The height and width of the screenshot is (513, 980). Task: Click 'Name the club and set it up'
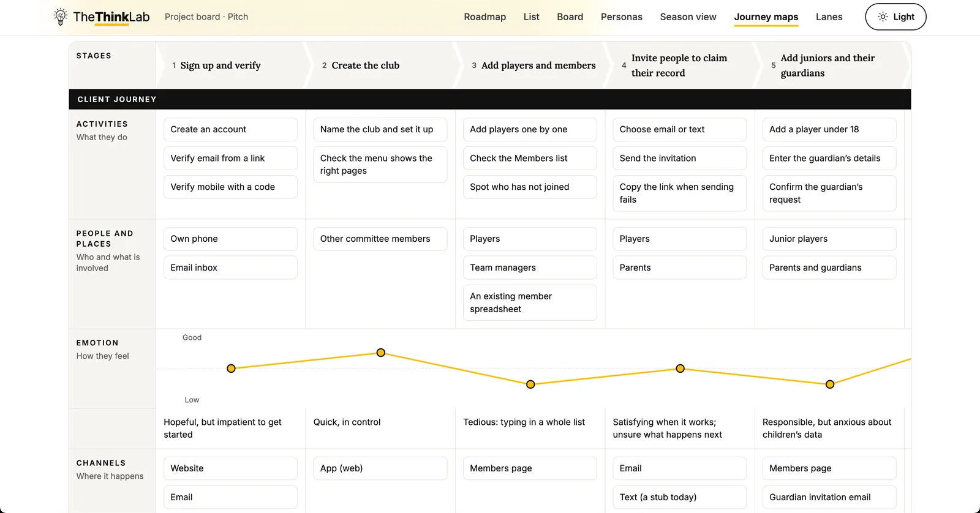380,129
